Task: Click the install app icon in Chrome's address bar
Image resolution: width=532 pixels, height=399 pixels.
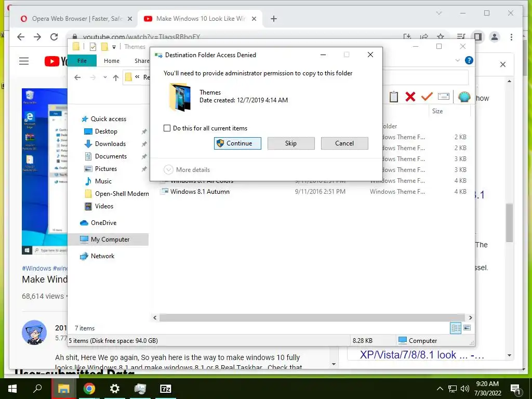Action: point(407,36)
